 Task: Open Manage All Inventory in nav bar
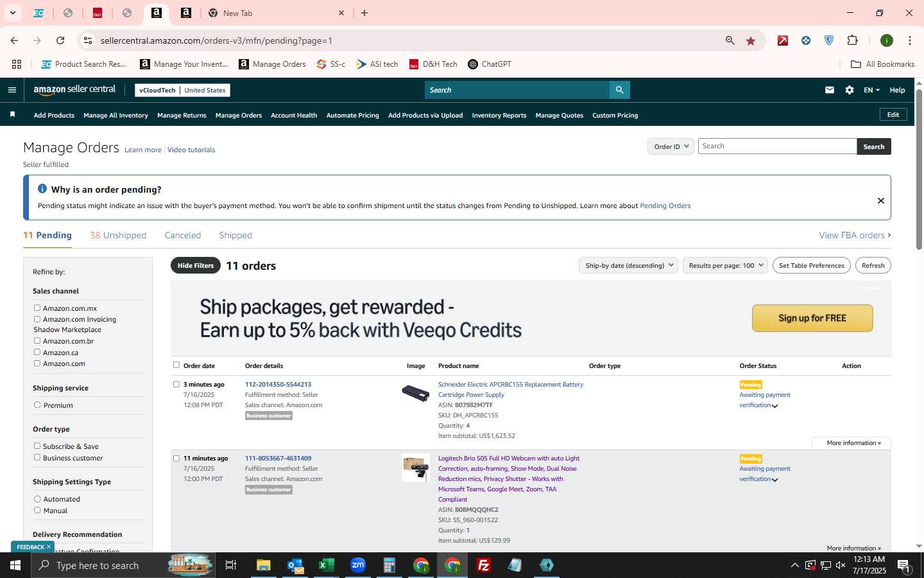116,116
